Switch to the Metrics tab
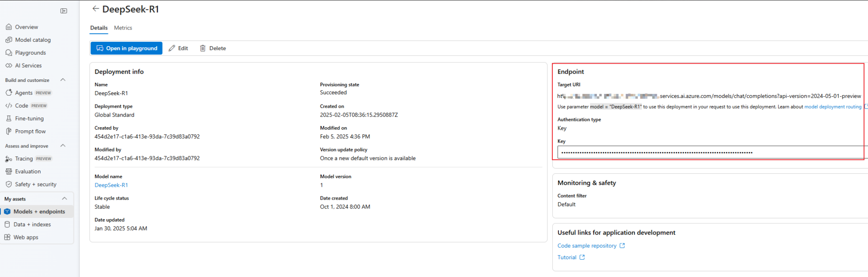 point(123,28)
